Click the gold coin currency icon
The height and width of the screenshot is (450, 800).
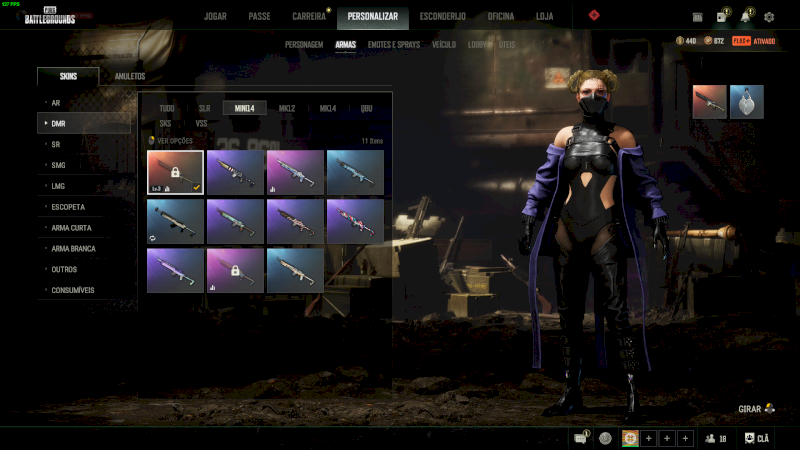(x=680, y=41)
